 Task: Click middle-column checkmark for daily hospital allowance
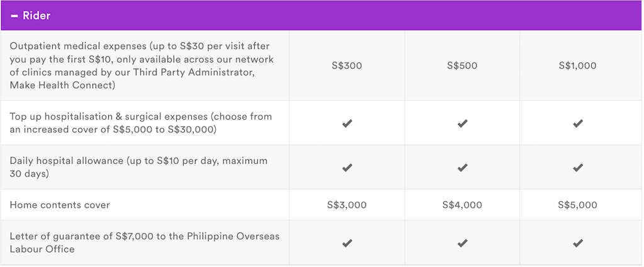(462, 168)
